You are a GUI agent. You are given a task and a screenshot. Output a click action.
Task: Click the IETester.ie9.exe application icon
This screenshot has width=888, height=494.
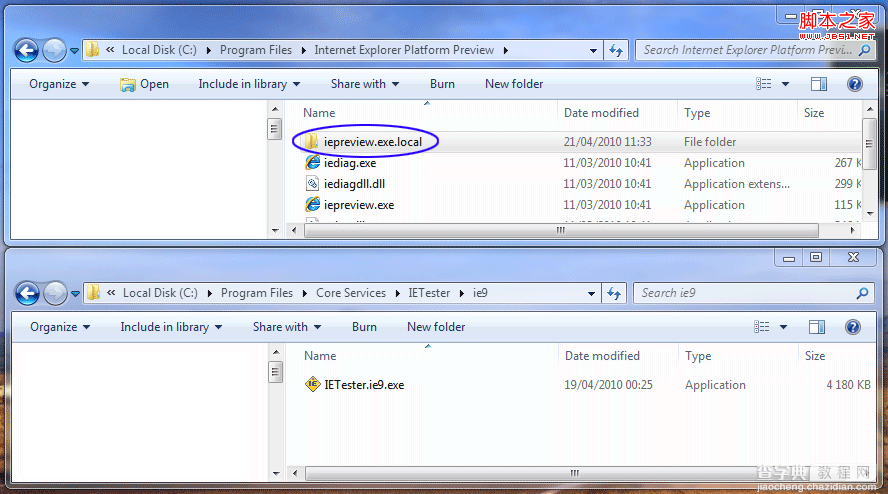pos(312,384)
